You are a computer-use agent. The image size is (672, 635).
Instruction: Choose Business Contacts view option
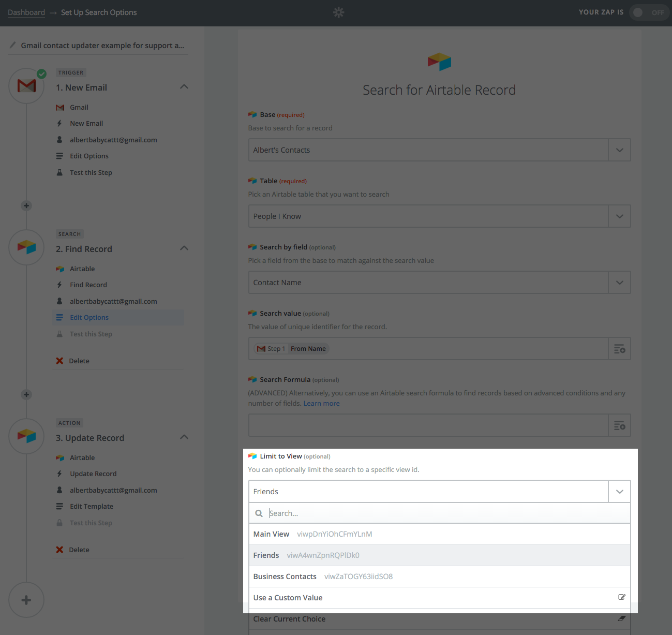[x=439, y=577]
